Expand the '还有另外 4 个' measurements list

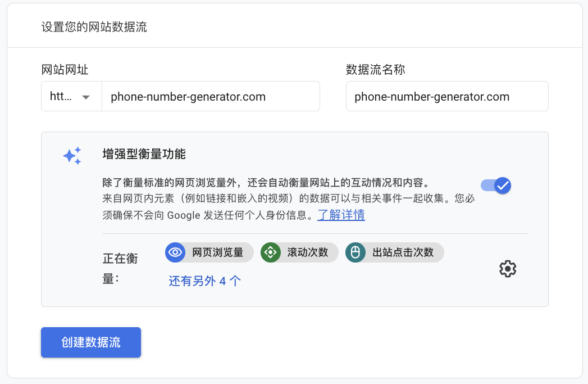(x=205, y=281)
